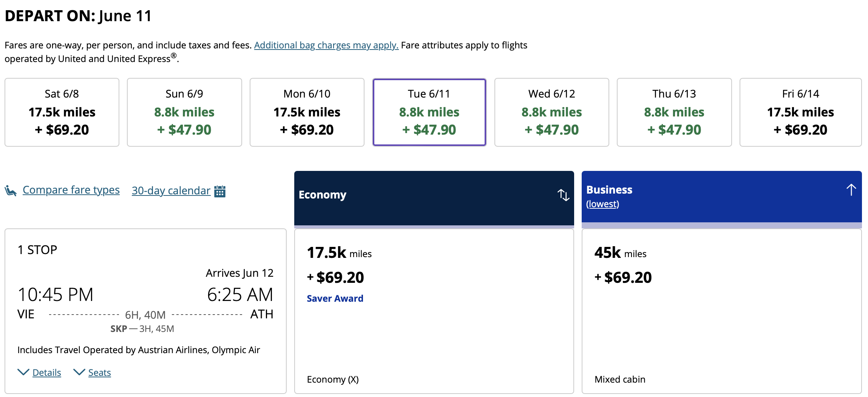Open Additional bag charges may apply link
The height and width of the screenshot is (397, 868).
click(326, 45)
